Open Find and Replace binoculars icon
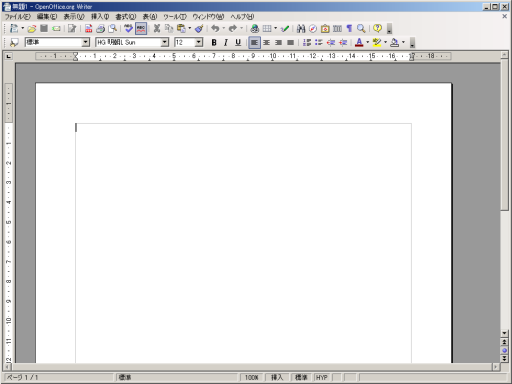Viewport: 512px width, 384px height. point(301,29)
